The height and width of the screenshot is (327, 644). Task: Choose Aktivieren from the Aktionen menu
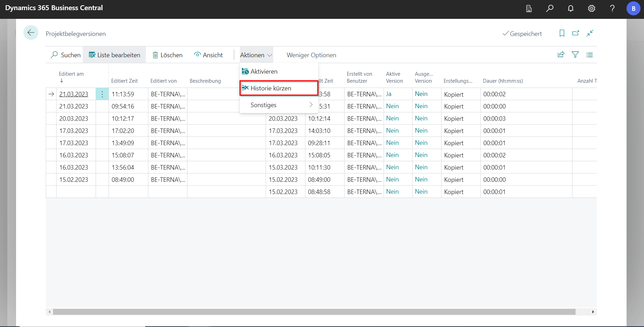point(264,72)
